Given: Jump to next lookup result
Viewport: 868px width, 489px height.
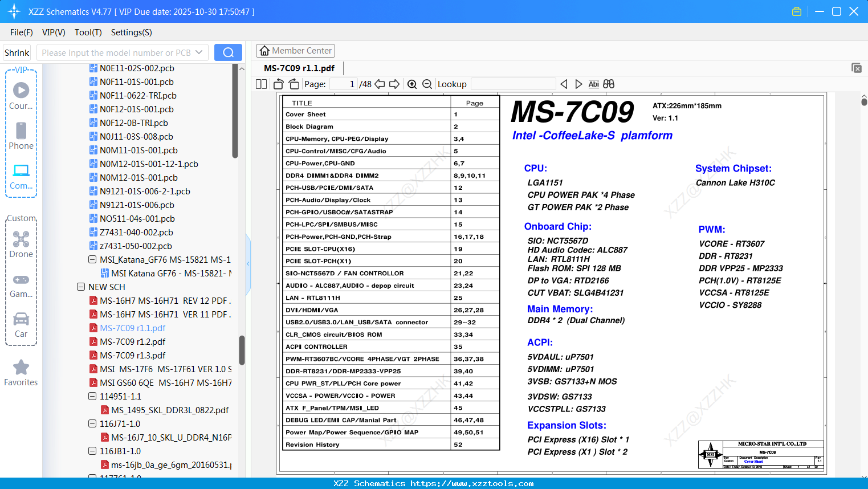Looking at the screenshot, I should point(578,84).
